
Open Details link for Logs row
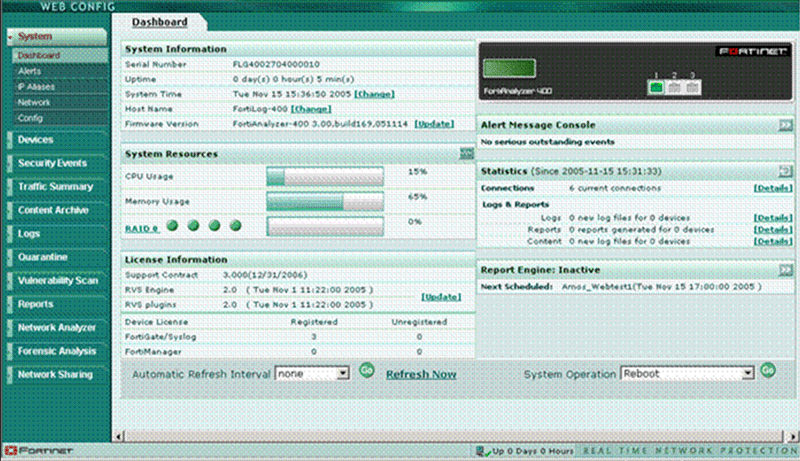[x=773, y=218]
